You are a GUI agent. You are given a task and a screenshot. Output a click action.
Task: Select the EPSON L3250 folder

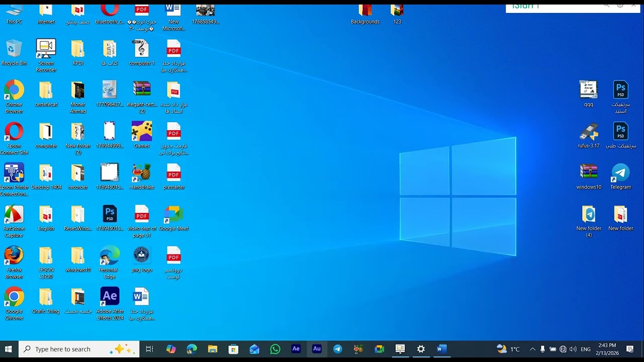(46, 262)
